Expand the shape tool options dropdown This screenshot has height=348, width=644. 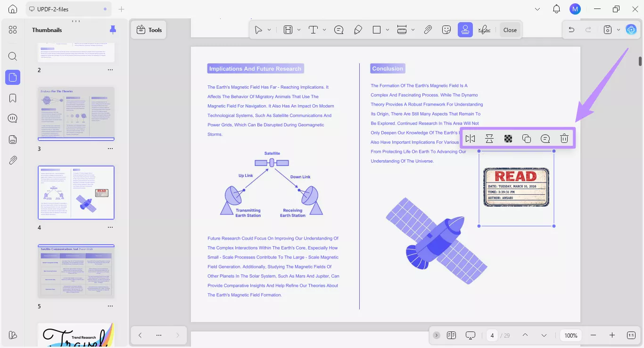coord(388,29)
